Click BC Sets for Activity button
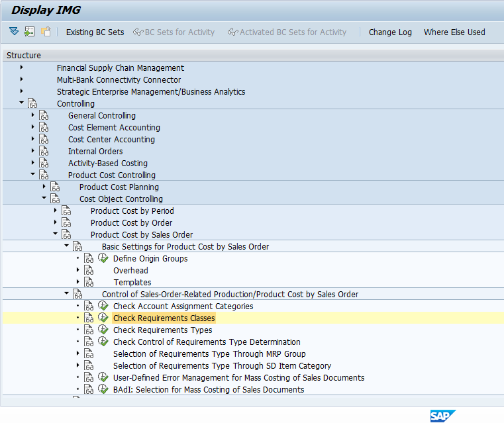The height and width of the screenshot is (423, 504). pos(174,32)
